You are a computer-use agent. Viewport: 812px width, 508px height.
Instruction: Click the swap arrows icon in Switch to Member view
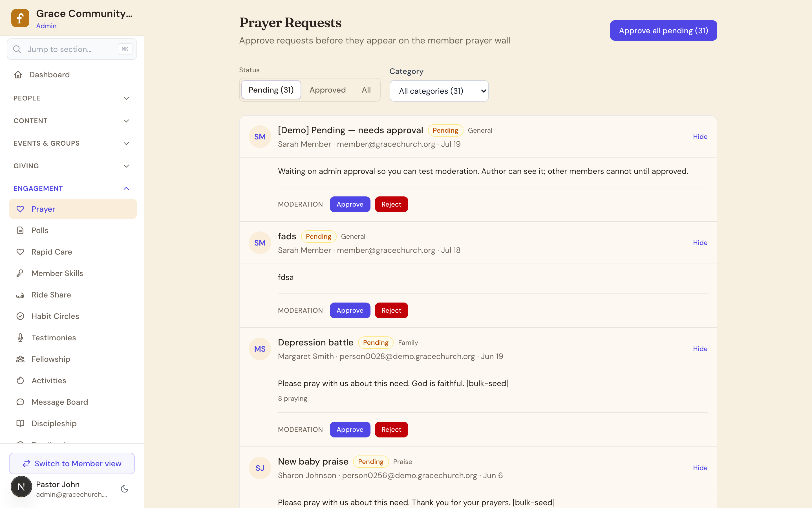[x=27, y=464]
